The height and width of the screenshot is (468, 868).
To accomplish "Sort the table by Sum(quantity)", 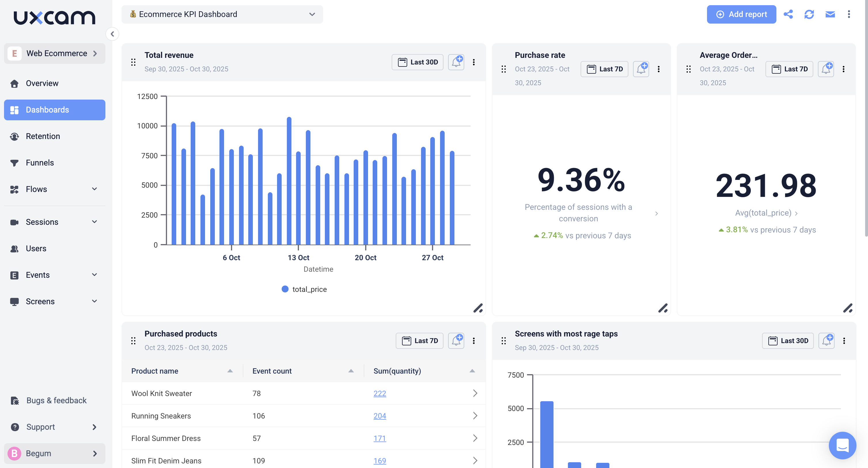I will click(x=472, y=371).
